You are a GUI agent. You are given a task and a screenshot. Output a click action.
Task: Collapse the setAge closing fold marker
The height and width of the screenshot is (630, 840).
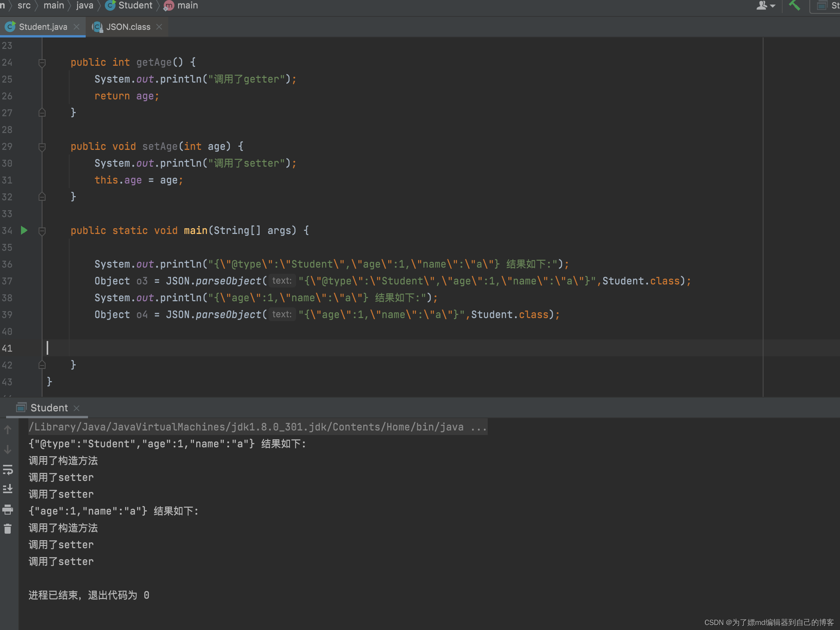42,196
